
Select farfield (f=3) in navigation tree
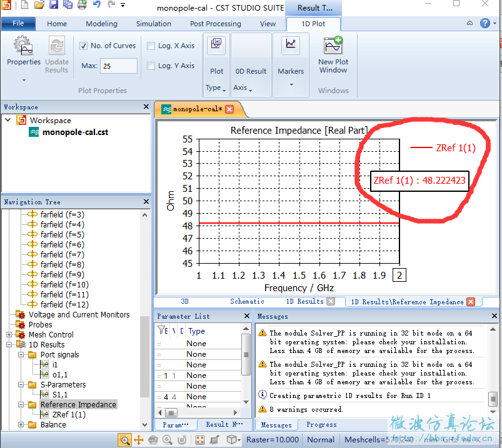(62, 214)
